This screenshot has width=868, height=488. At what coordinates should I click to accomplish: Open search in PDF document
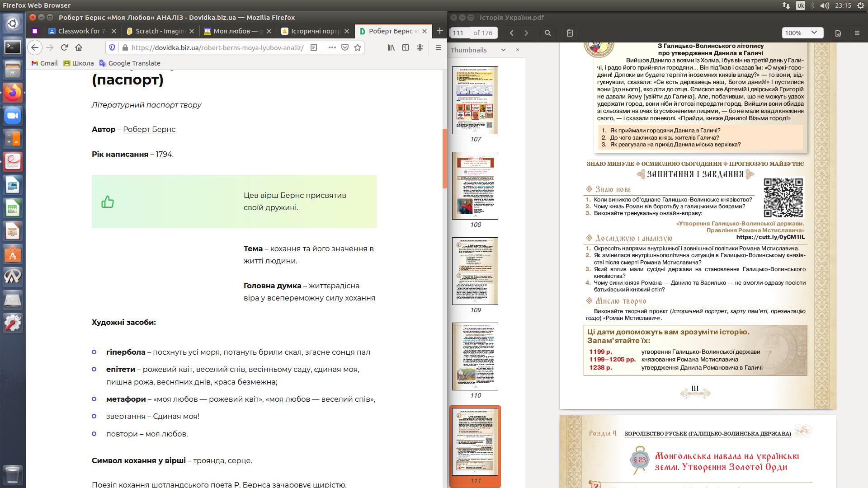548,33
